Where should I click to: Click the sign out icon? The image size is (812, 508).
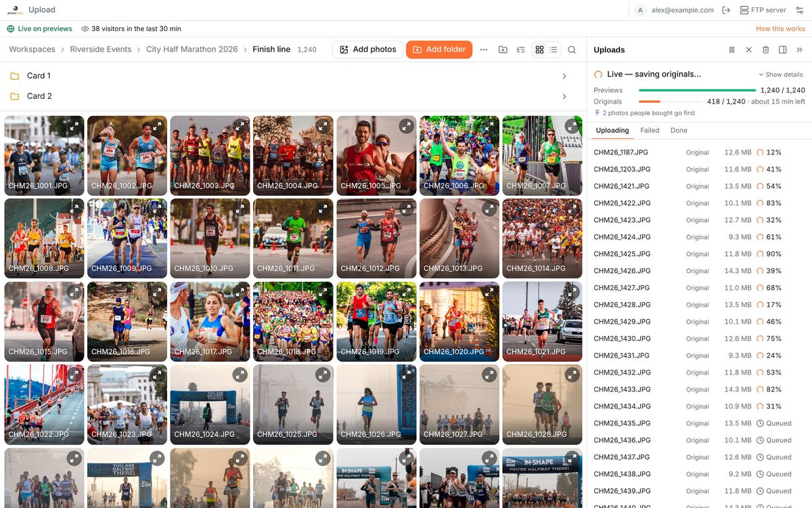(726, 10)
